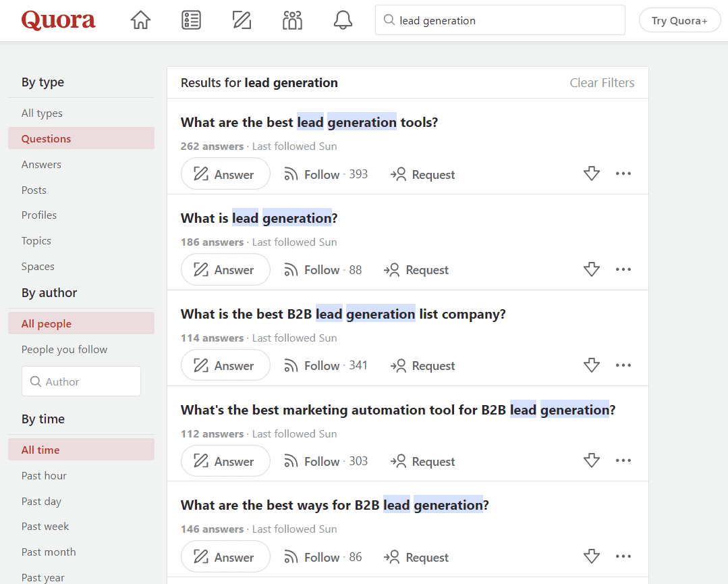
Task: Open best ways for B2B lead generation question
Action: 335,505
